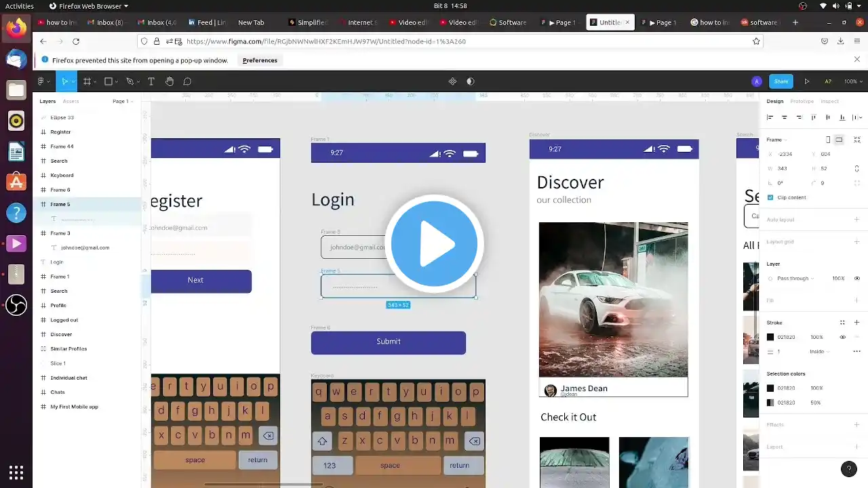The width and height of the screenshot is (868, 488).
Task: Switch to the Prototype tab
Action: [x=802, y=102]
